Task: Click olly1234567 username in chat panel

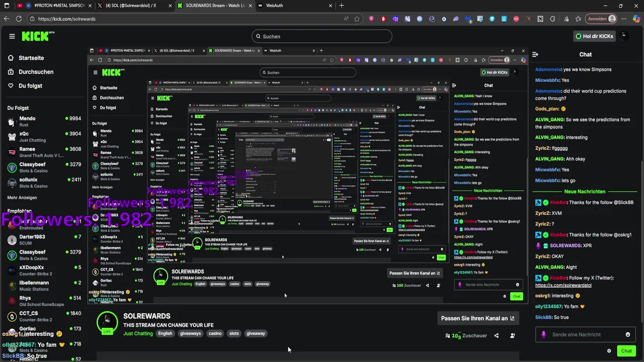Action: [x=548, y=307]
